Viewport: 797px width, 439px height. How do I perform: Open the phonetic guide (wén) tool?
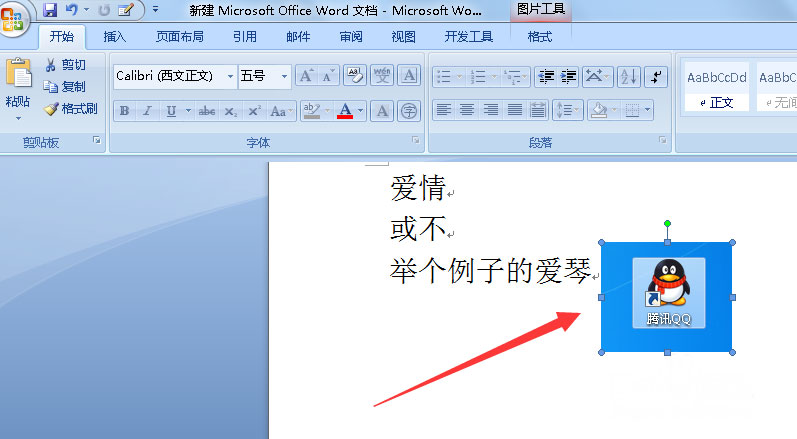[382, 76]
